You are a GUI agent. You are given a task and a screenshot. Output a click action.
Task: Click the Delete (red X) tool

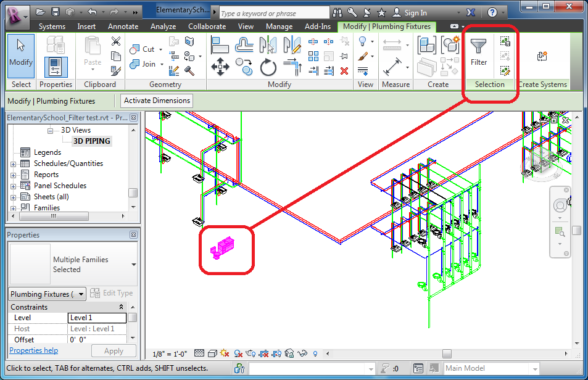[344, 70]
